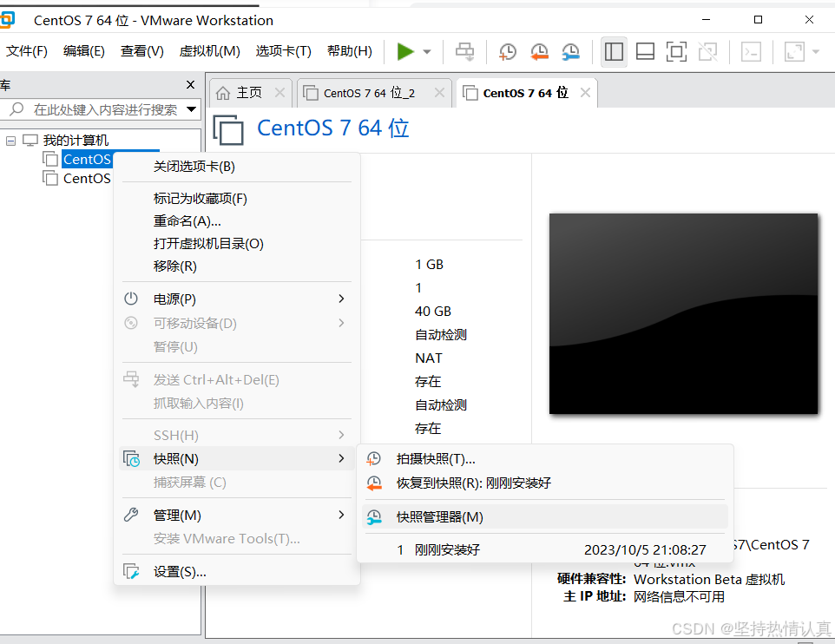Click the revert to snapshot toolbar icon
This screenshot has width=835, height=644.
click(539, 52)
